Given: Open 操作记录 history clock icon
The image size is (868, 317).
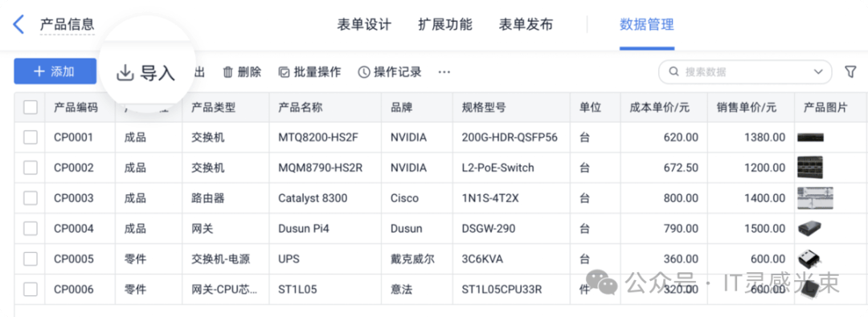Looking at the screenshot, I should [x=364, y=72].
